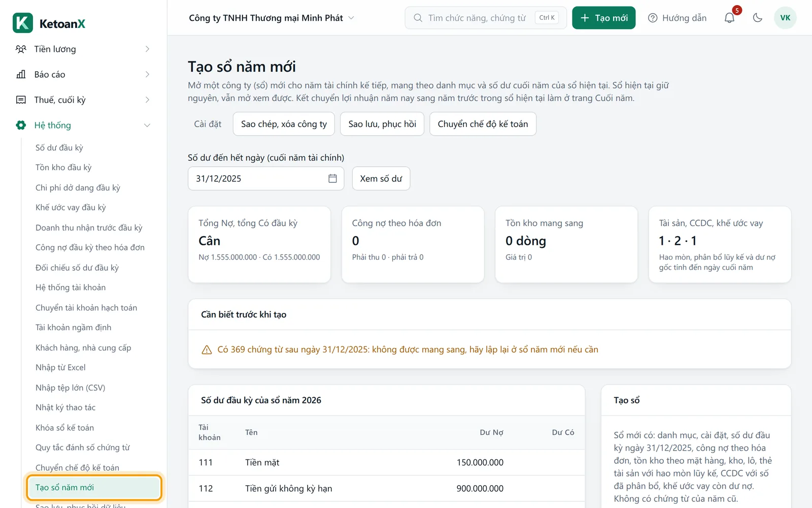This screenshot has width=812, height=508.
Task: Click the KetoanX logo icon
Action: click(x=23, y=23)
